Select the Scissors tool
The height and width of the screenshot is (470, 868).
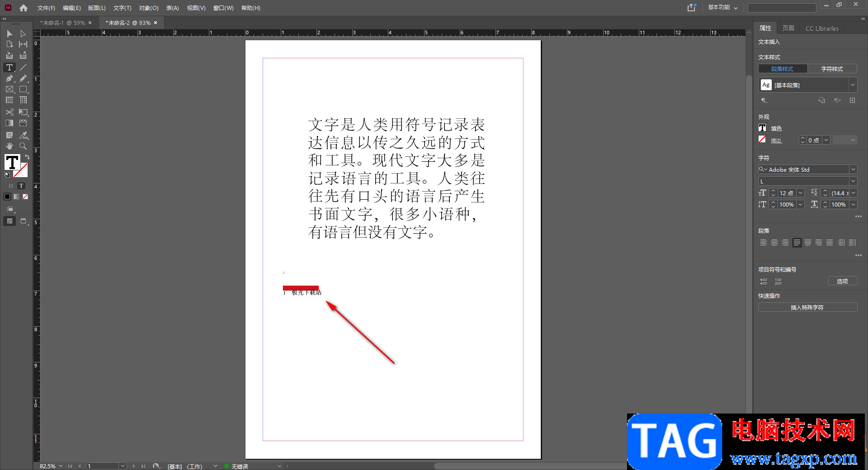click(9, 112)
